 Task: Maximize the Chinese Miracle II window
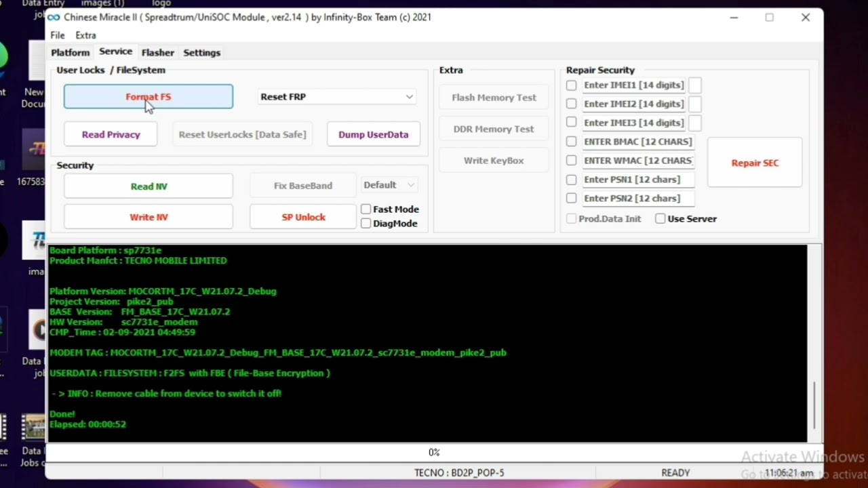pos(770,17)
